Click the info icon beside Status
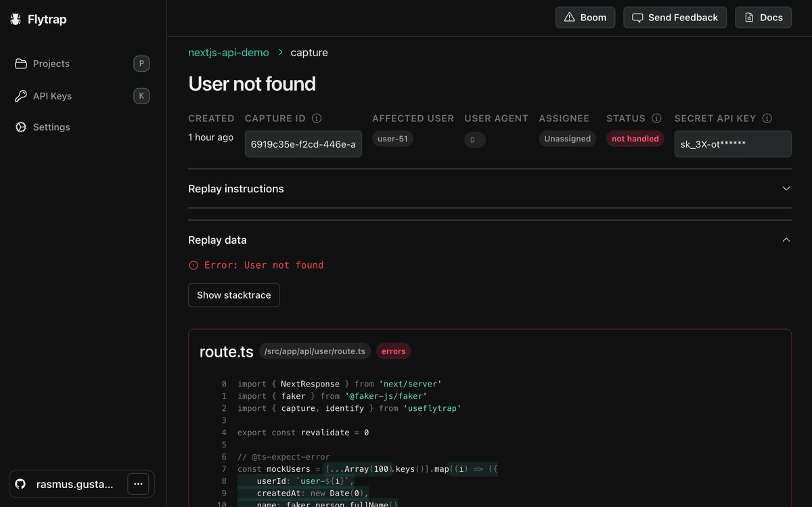812x507 pixels. point(656,118)
